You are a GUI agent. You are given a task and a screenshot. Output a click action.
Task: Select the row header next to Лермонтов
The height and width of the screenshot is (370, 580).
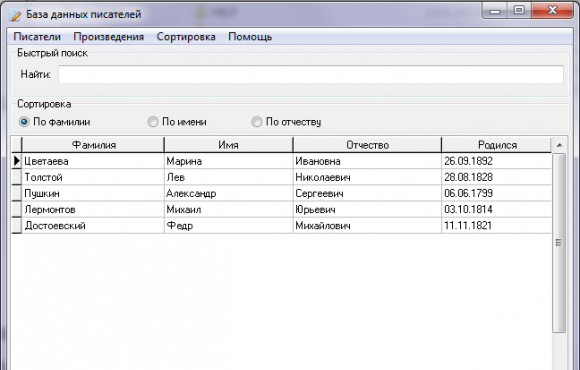(17, 209)
